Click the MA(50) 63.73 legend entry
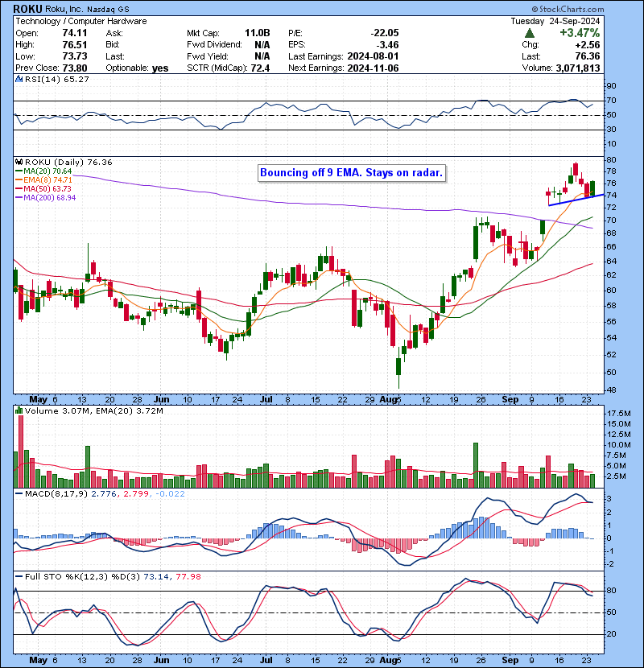 pos(47,188)
